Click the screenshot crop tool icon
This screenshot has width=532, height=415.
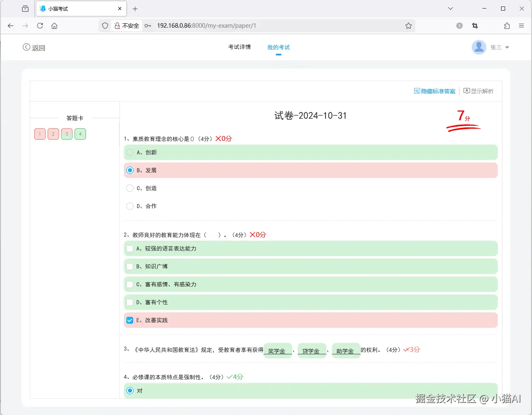pos(475,25)
